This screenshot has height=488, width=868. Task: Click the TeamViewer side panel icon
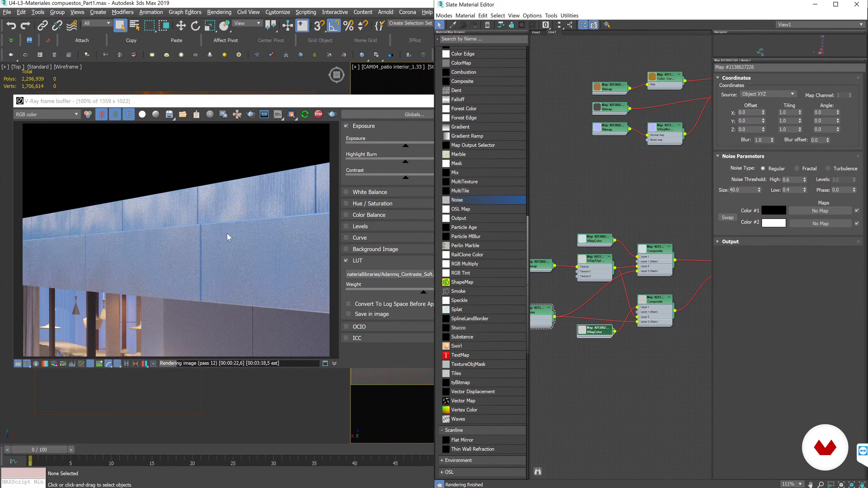863,450
